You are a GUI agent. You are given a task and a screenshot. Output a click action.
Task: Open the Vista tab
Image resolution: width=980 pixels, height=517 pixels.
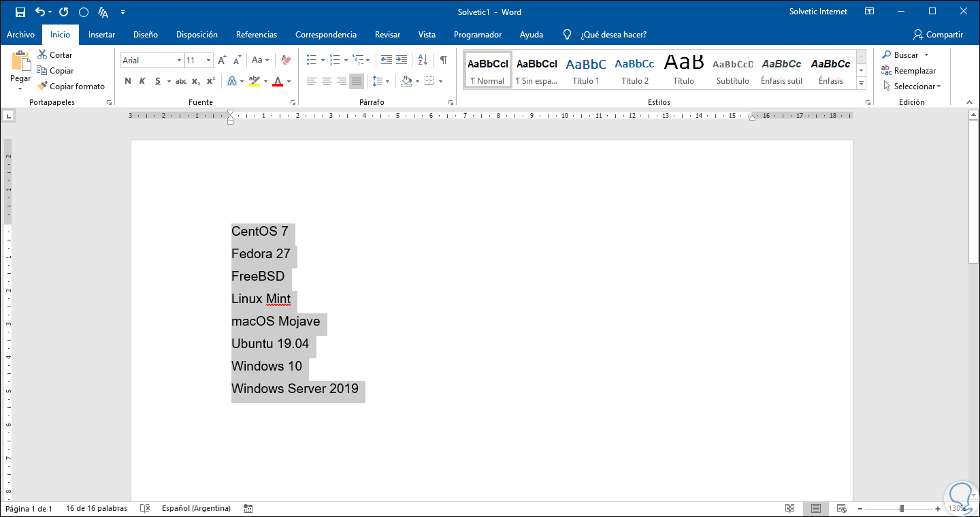pyautogui.click(x=427, y=35)
